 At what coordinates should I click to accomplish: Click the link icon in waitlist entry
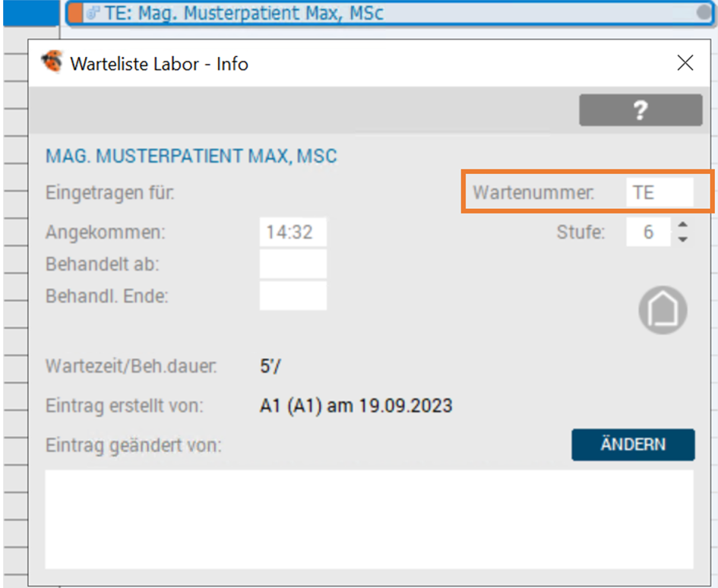pyautogui.click(x=93, y=13)
